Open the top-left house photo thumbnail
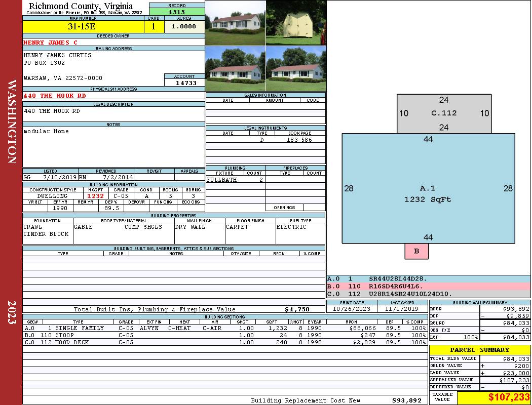Screen dimensions: 532x405 coord(236,23)
